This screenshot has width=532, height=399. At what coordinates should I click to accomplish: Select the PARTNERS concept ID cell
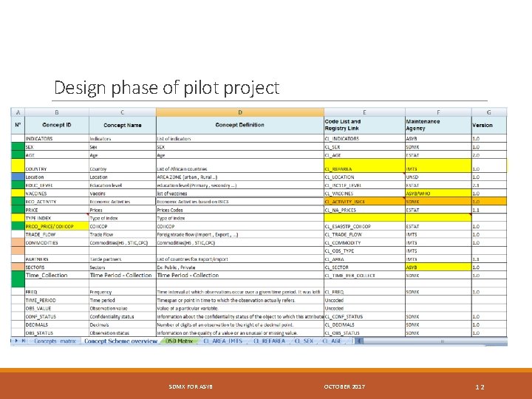(57, 259)
